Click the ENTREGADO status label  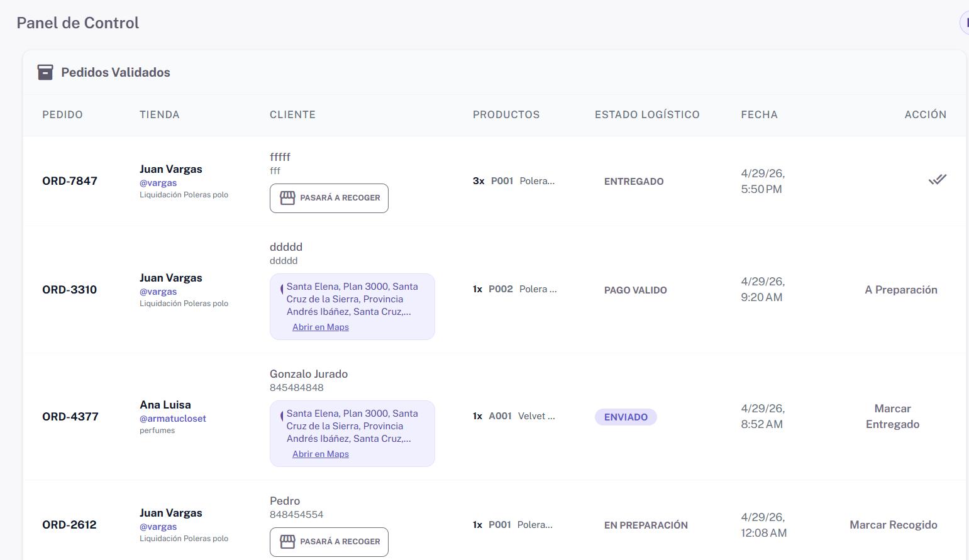click(x=634, y=182)
